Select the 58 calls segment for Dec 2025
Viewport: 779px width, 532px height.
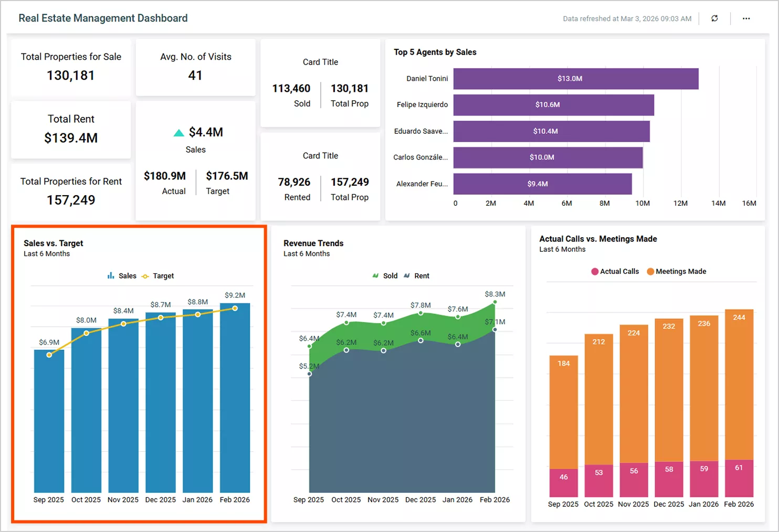coord(669,479)
